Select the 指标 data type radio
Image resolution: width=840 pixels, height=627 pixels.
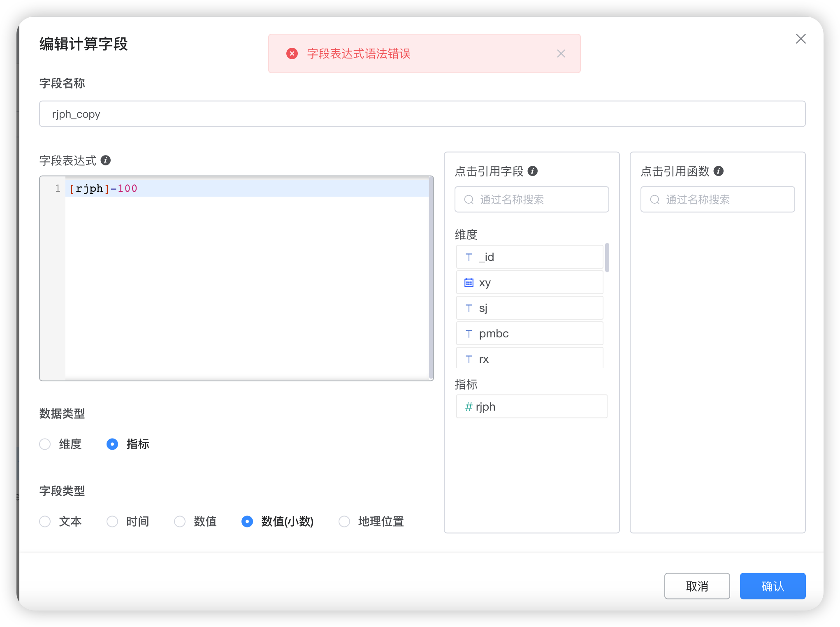point(112,444)
